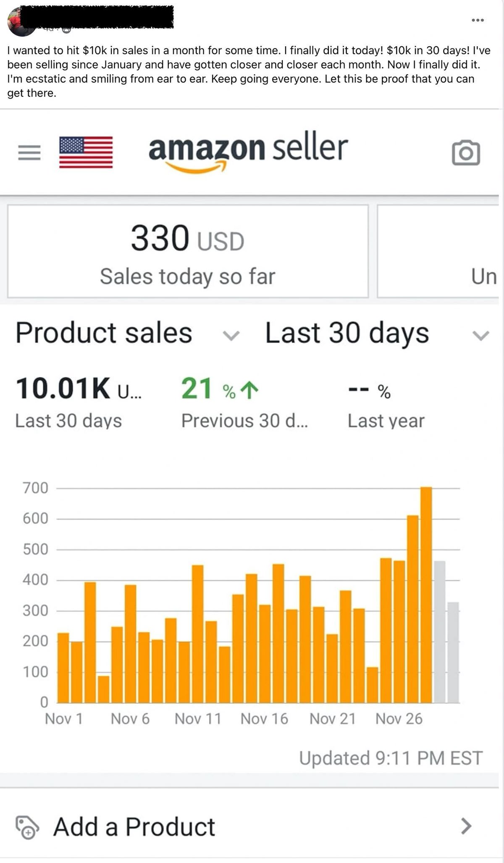Image resolution: width=504 pixels, height=863 pixels.
Task: Open the camera scanner icon
Action: pyautogui.click(x=466, y=153)
